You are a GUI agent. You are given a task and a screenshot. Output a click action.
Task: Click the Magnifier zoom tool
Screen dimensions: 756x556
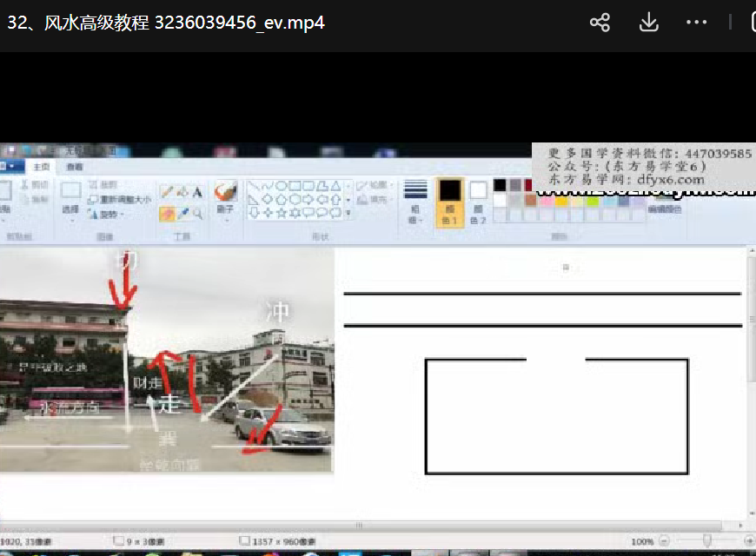[197, 213]
